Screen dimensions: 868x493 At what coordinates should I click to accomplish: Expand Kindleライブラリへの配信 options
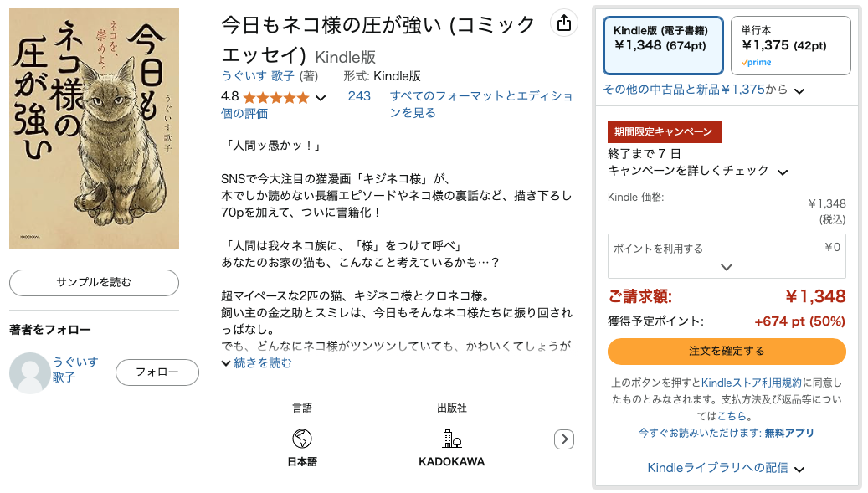[726, 468]
